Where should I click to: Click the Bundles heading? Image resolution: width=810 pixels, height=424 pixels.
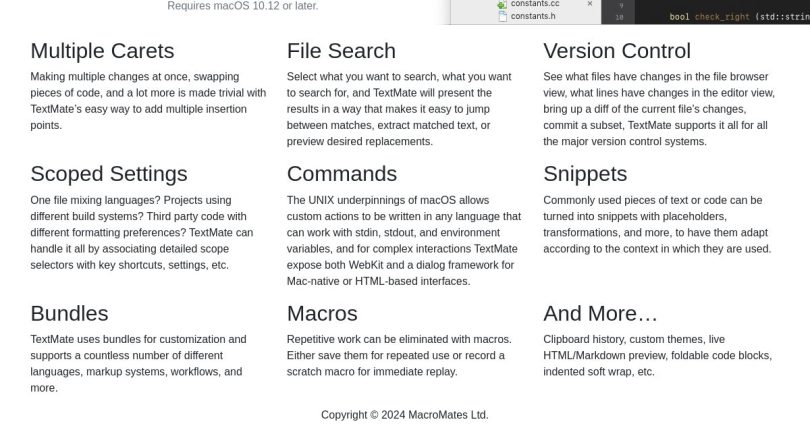tap(69, 313)
